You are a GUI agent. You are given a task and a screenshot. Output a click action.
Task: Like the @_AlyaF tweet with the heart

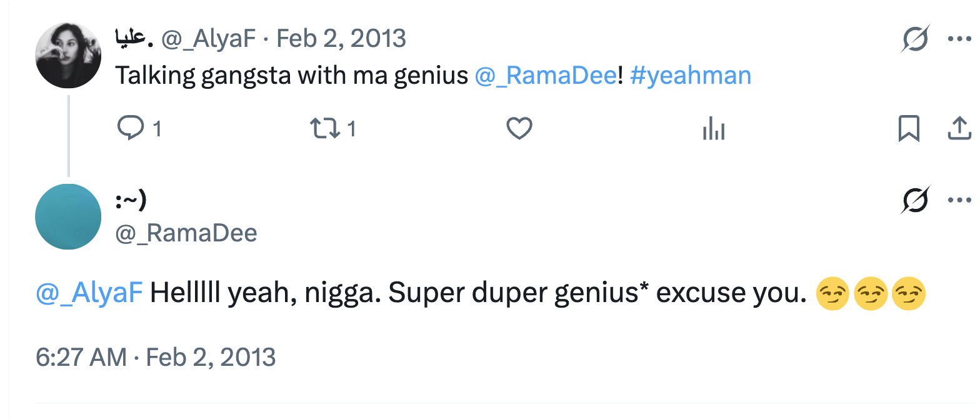coord(519,129)
